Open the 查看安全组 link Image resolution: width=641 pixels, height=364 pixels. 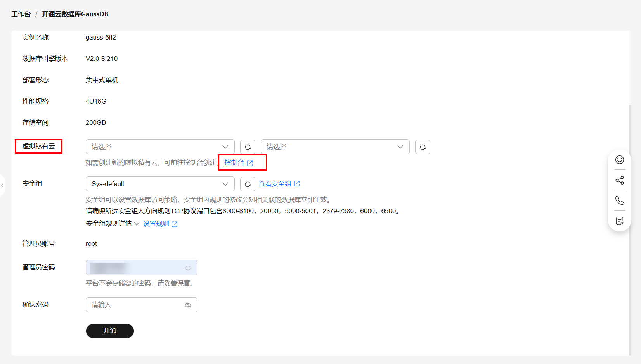(279, 184)
